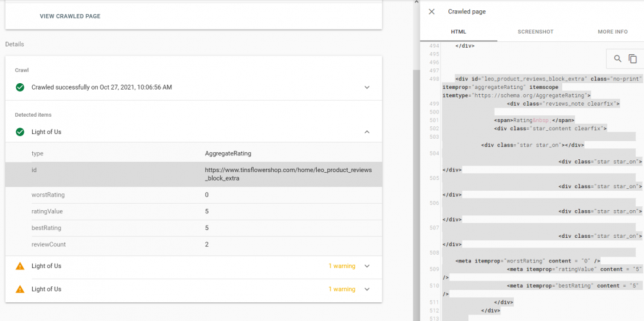
Task: Click first orange warning triangle icon
Action: (20, 266)
